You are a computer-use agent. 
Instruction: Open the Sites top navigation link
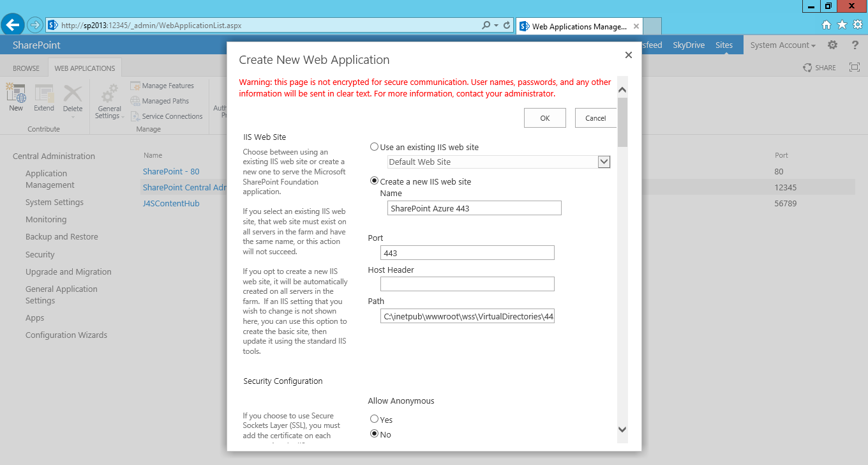(724, 45)
